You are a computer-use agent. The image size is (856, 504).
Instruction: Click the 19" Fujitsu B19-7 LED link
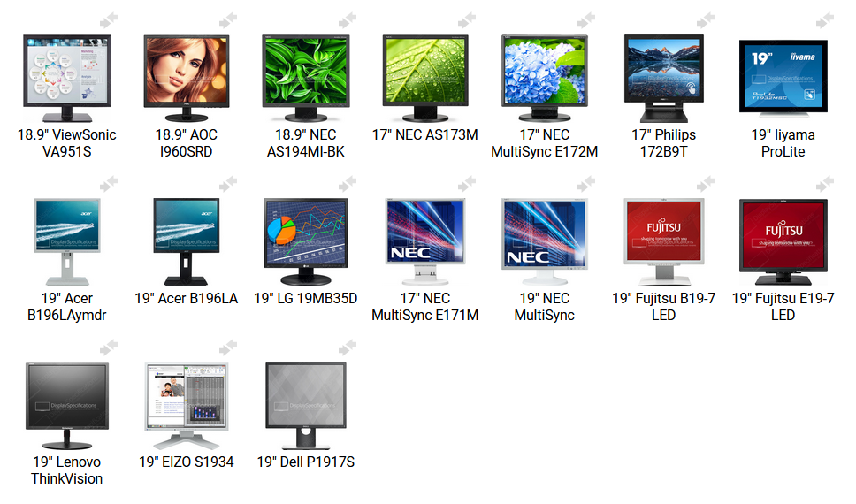(664, 307)
